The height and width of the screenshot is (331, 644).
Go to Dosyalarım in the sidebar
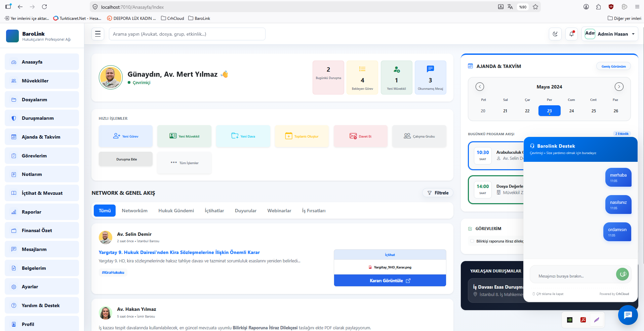(42, 100)
